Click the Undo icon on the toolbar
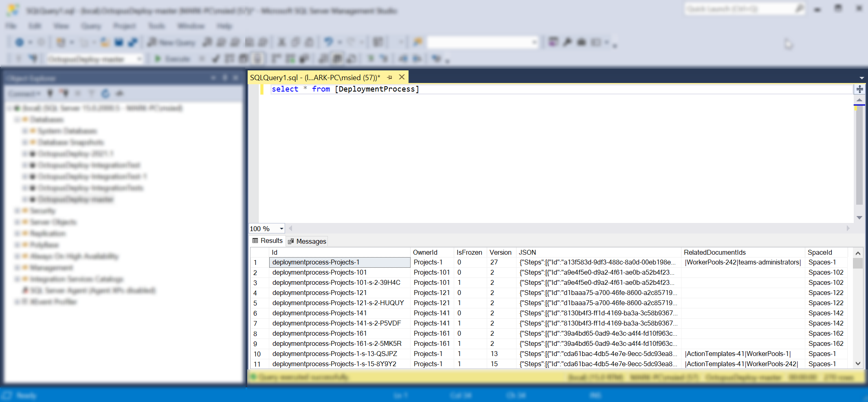Image resolution: width=868 pixels, height=402 pixels. (x=328, y=42)
